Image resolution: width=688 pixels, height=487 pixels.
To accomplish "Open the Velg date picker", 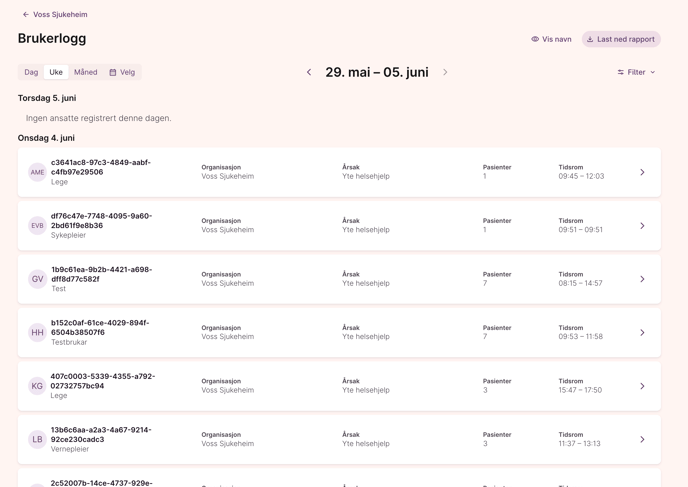I will [x=122, y=72].
